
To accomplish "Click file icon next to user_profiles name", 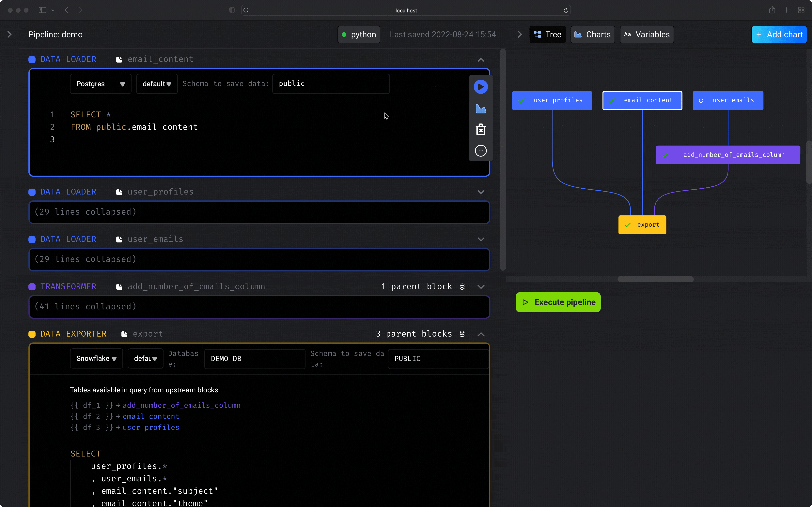I will (119, 192).
